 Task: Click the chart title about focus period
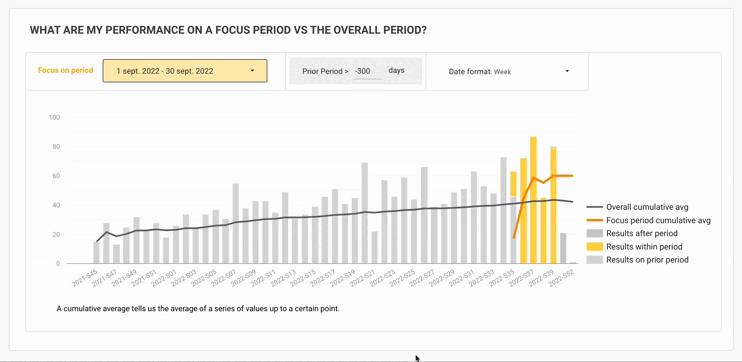(228, 30)
